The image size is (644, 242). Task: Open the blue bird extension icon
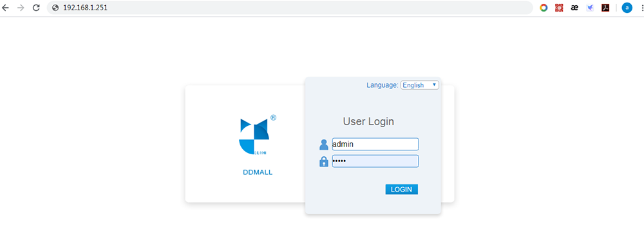590,7
